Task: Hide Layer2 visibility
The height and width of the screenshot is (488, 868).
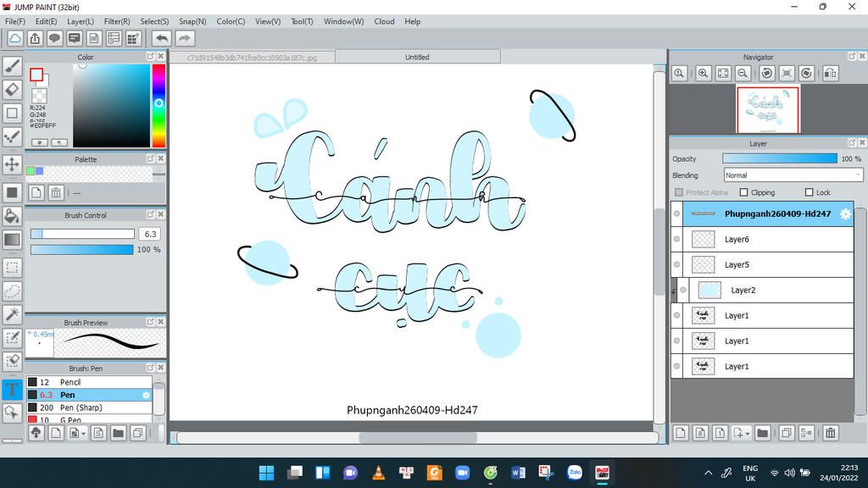Action: [x=683, y=290]
